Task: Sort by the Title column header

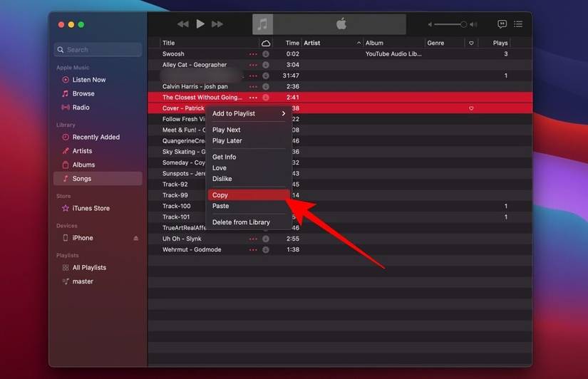Action: [x=210, y=43]
